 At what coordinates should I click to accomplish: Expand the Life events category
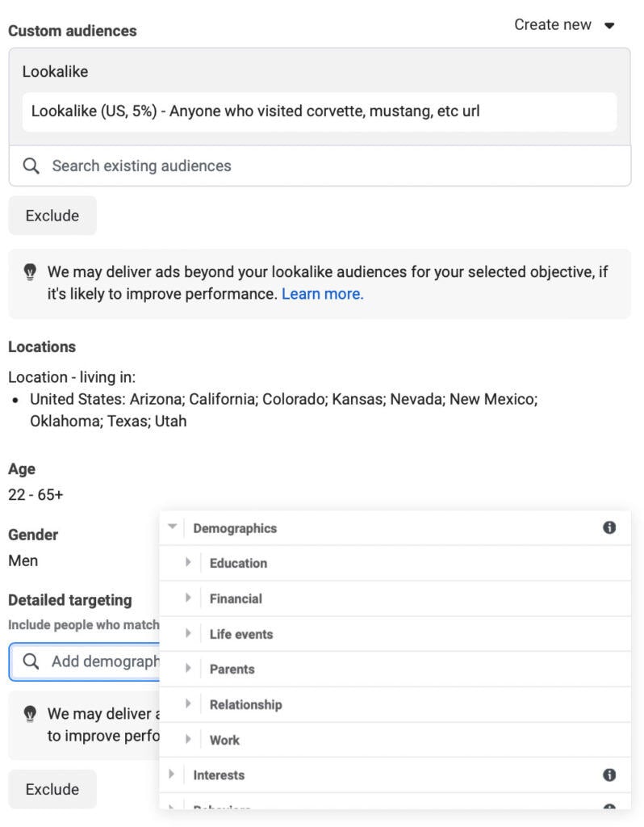[188, 633]
